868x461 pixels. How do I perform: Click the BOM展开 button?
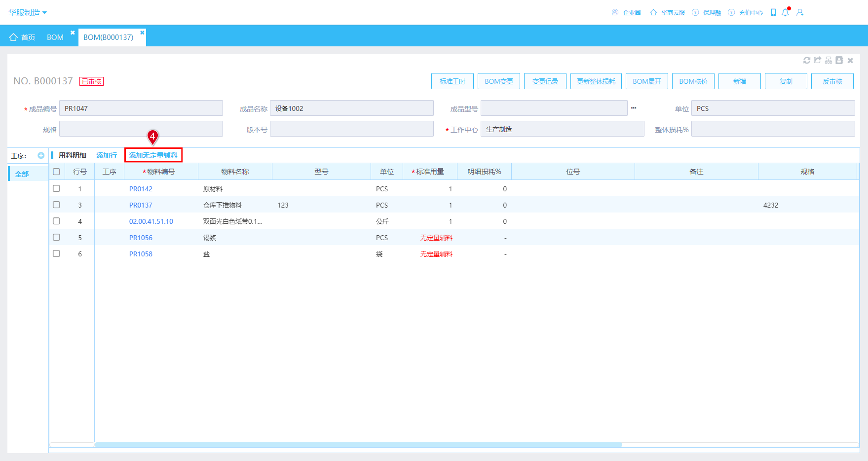tap(647, 81)
